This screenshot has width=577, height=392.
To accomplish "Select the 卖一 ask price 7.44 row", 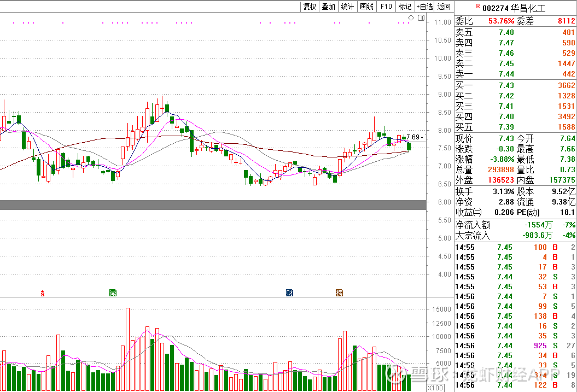I will [x=515, y=74].
